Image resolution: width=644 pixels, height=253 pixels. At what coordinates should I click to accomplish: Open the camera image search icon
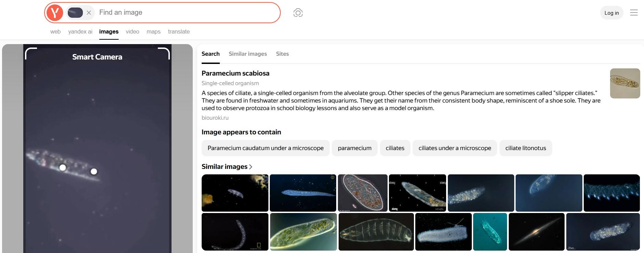click(298, 13)
